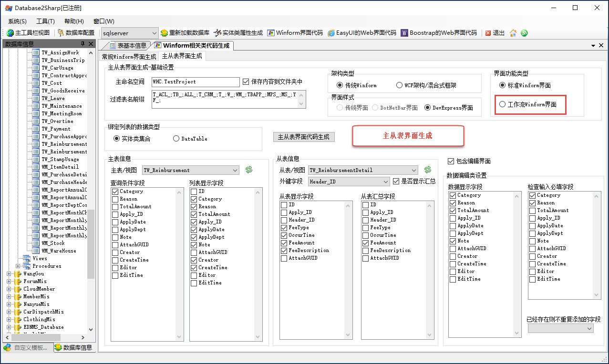Refresh the 主表/视图 list with green icon
Viewport: 609px width, 364px height.
coord(248,170)
